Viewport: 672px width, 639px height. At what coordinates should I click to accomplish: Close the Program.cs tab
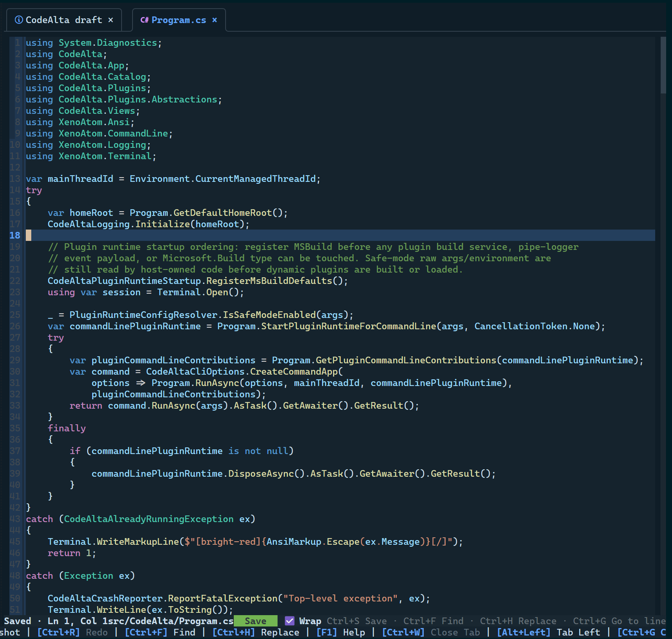215,20
